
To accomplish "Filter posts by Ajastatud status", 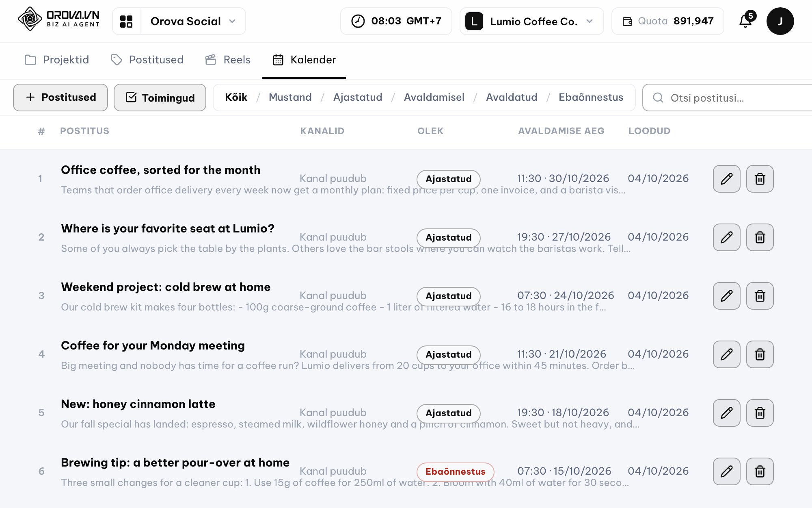I will pyautogui.click(x=358, y=98).
